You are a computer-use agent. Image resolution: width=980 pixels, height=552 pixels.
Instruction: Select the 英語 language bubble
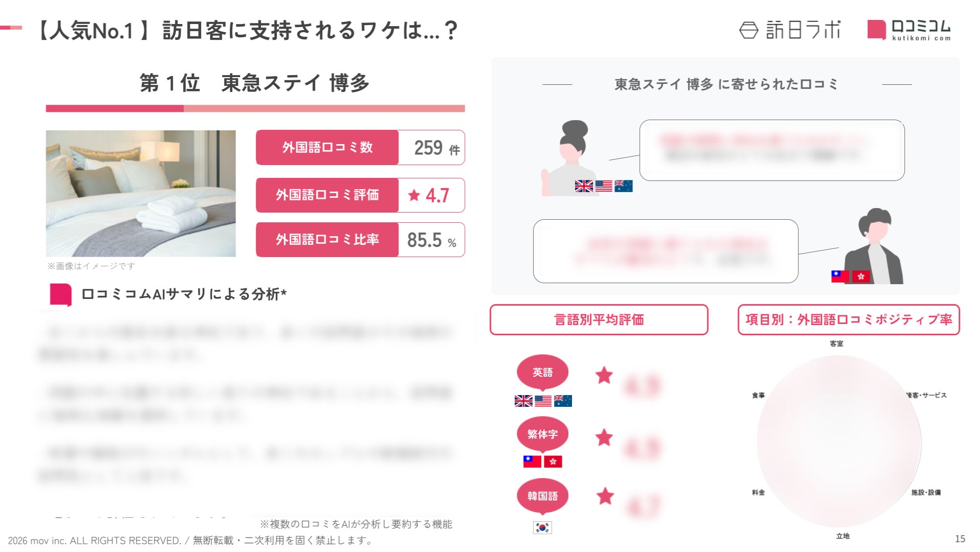542,372
